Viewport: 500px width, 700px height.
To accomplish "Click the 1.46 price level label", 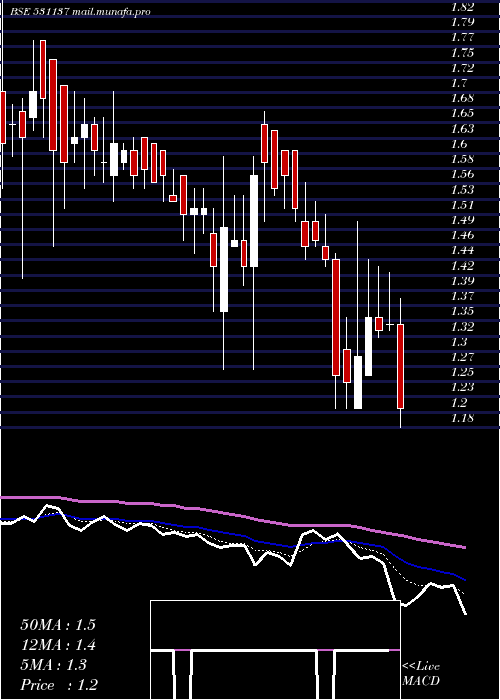I will [x=462, y=235].
